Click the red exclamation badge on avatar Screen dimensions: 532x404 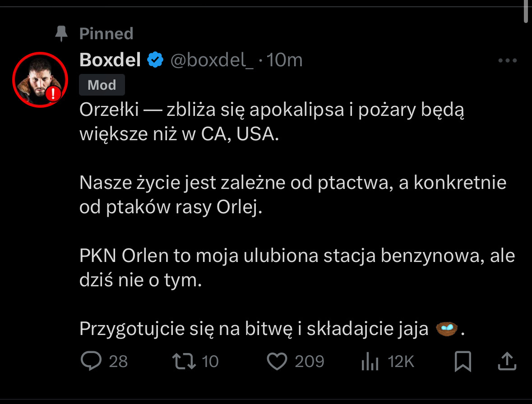click(54, 93)
